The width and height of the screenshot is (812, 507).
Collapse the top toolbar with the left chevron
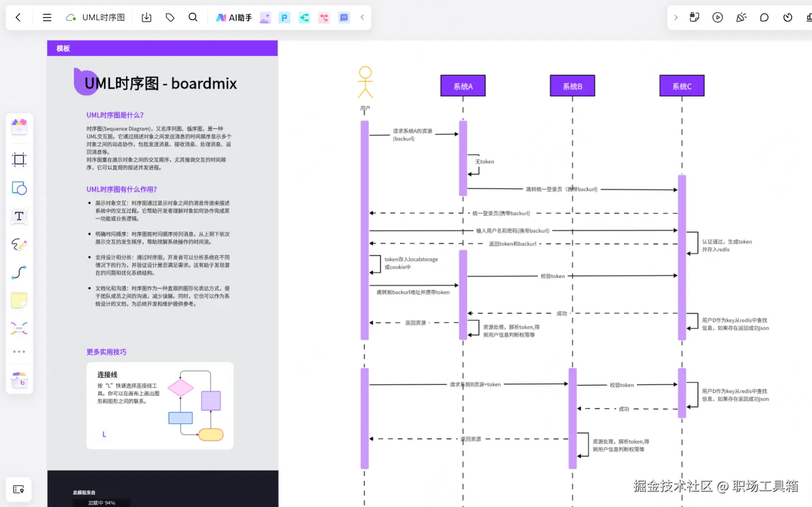click(x=362, y=17)
